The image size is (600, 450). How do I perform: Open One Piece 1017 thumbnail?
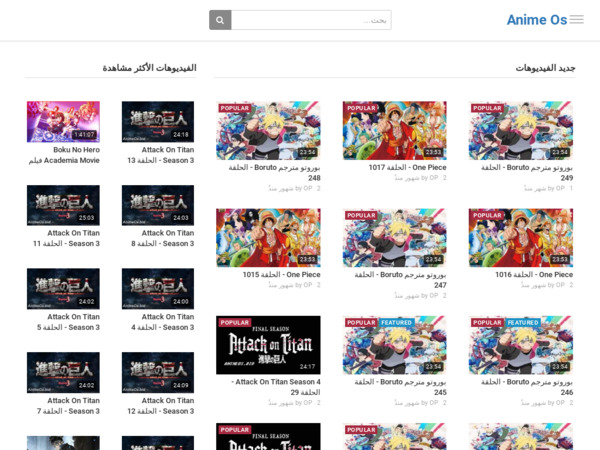pyautogui.click(x=395, y=130)
